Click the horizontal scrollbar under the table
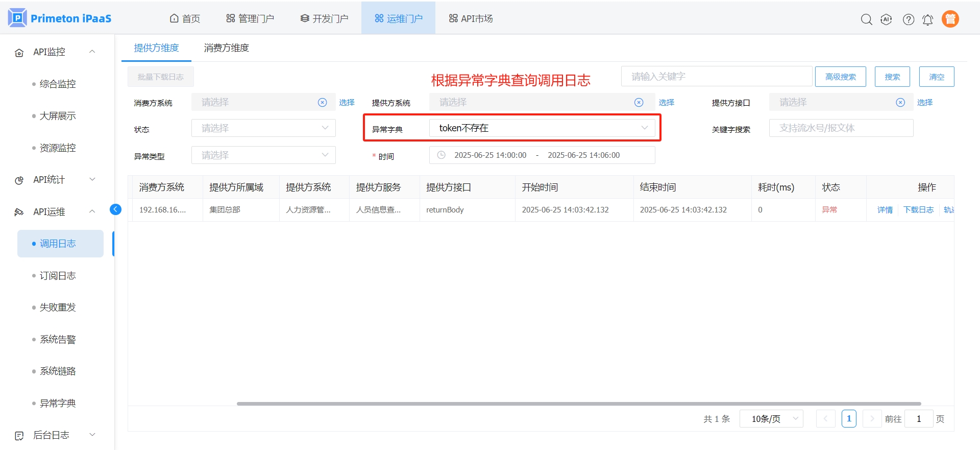980x450 pixels. [578, 404]
